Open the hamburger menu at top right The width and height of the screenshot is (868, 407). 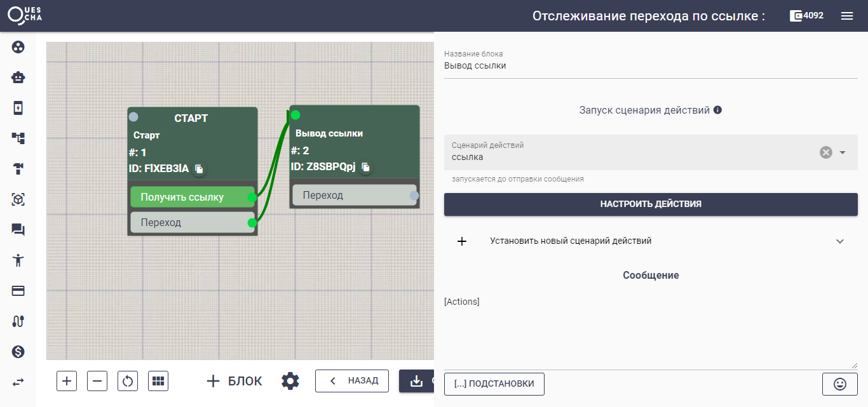[846, 16]
